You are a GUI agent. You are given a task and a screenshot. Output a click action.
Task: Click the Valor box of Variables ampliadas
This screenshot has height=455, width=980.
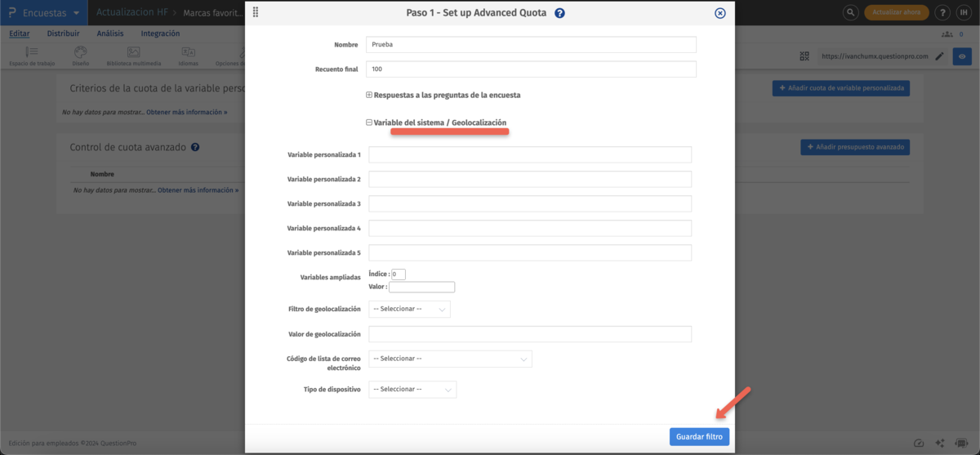click(x=421, y=287)
